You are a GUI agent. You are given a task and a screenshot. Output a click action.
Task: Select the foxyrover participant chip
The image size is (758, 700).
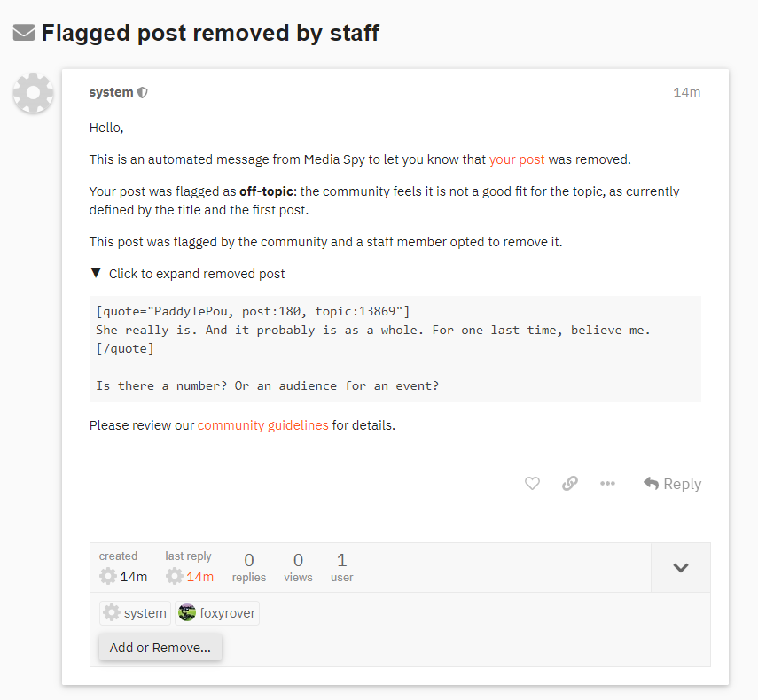pyautogui.click(x=217, y=613)
